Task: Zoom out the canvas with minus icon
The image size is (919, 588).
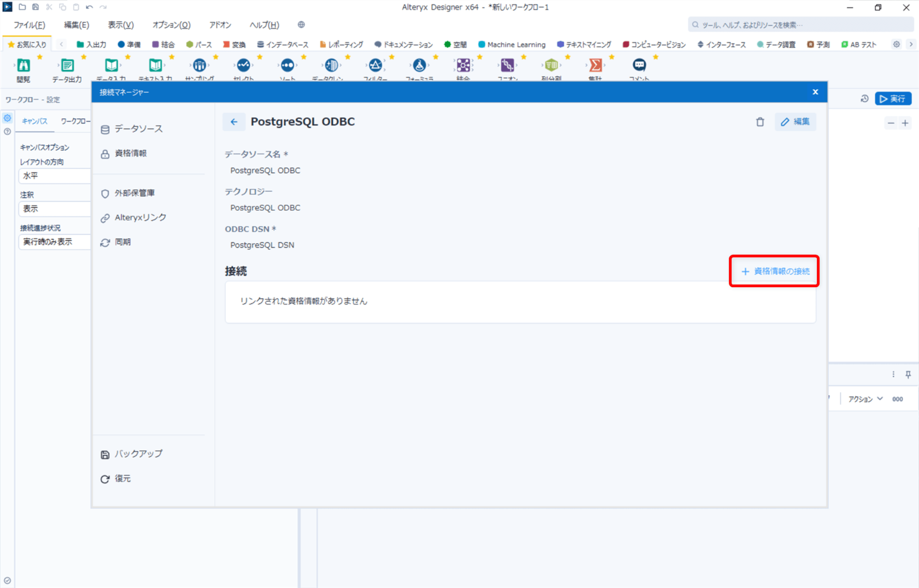Action: tap(891, 123)
